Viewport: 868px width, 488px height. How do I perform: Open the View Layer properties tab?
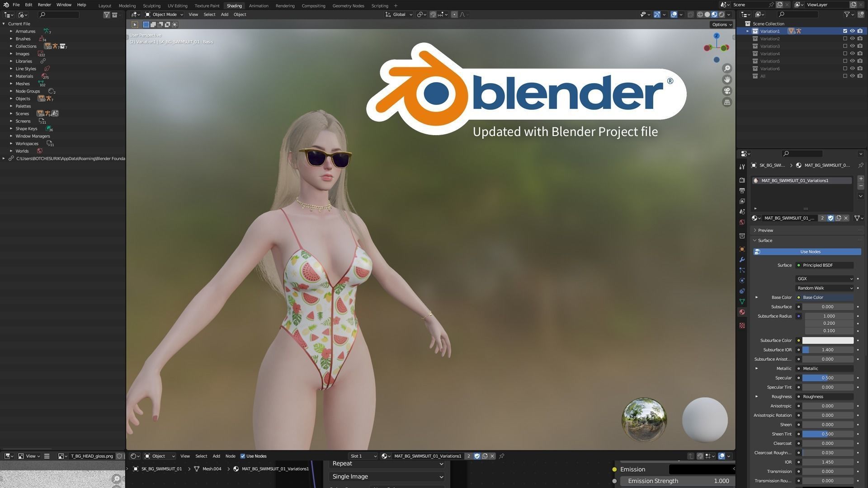(742, 201)
